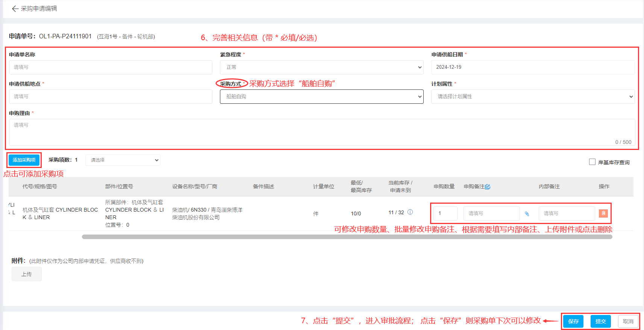Screen dimensions: 644x330
Task: Click the back arrow next to 采购申请编辑
Action: (x=15, y=9)
